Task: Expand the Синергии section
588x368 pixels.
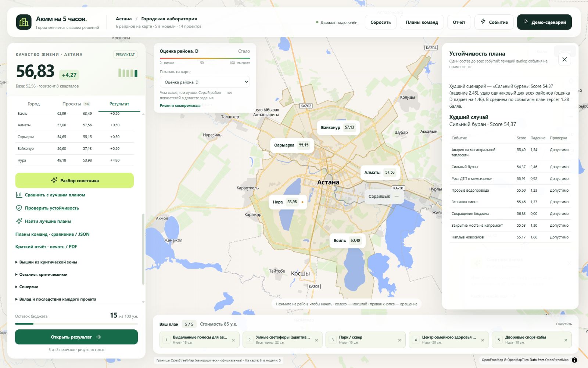Action: click(26, 287)
